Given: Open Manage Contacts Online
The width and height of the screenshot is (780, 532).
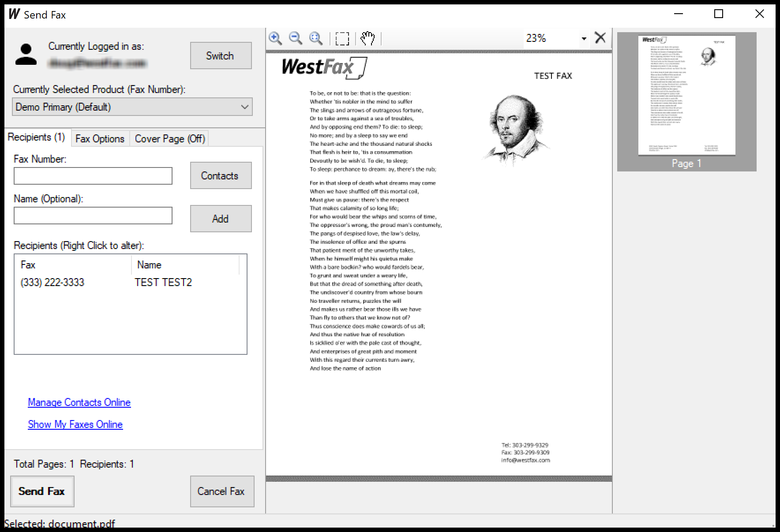Looking at the screenshot, I should [x=79, y=402].
